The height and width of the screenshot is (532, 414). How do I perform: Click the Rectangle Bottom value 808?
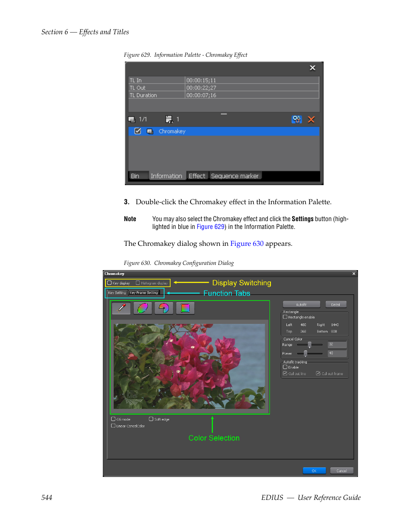coord(334,331)
